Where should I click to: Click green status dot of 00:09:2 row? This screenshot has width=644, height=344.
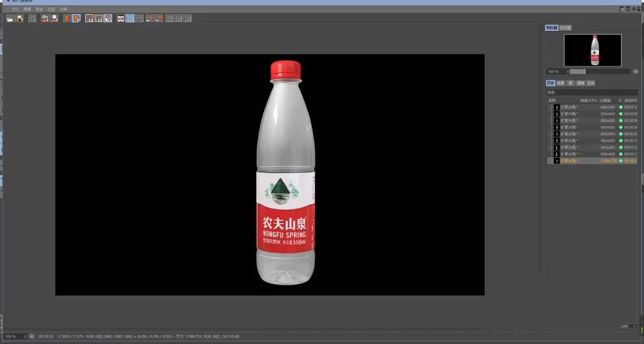[x=621, y=154]
